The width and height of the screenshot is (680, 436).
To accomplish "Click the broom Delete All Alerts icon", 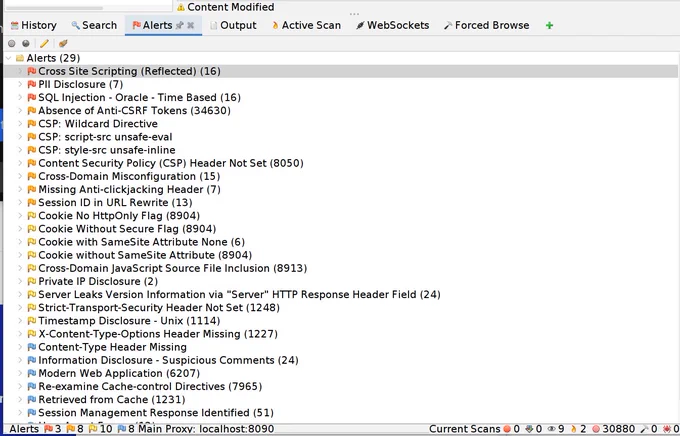I will (63, 43).
